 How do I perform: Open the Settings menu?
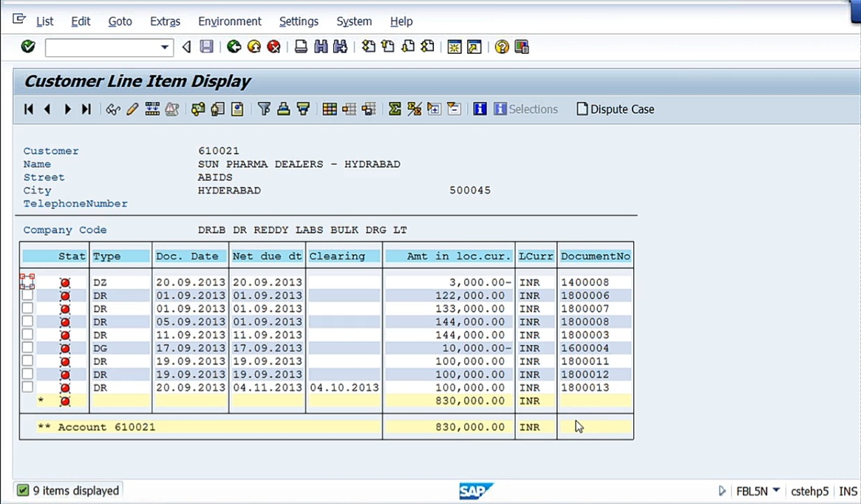[299, 21]
